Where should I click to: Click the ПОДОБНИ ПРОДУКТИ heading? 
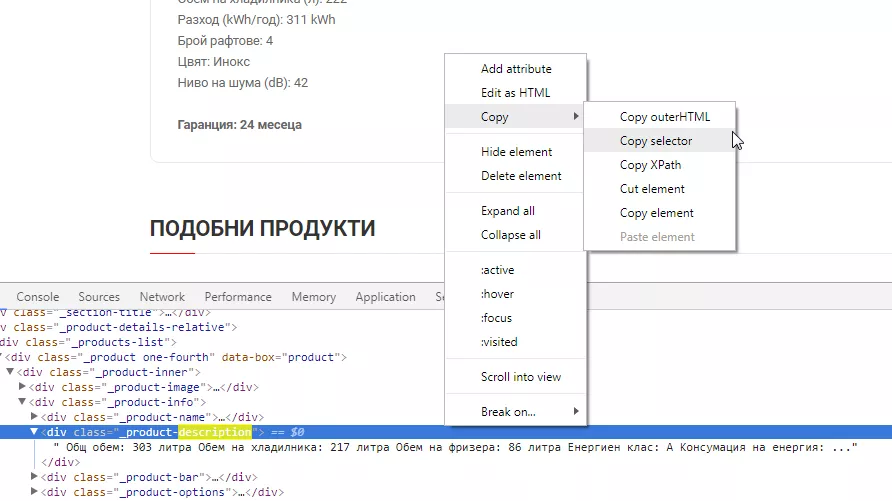point(262,229)
